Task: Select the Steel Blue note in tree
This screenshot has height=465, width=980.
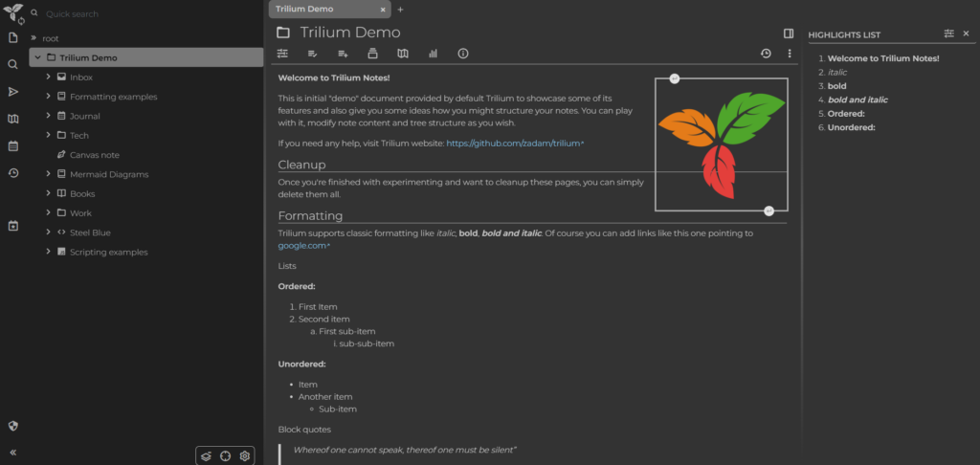Action: coord(90,232)
